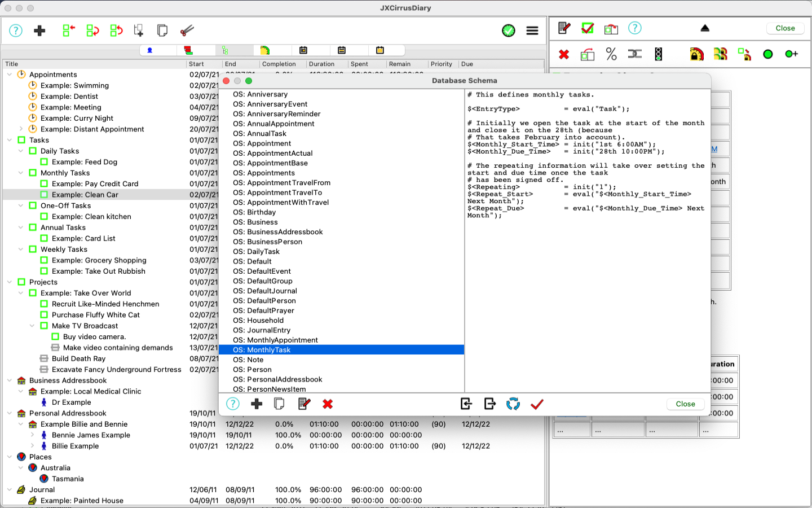Click the edit document icon in right panel
Viewport: 812px width, 508px height.
[x=564, y=28]
